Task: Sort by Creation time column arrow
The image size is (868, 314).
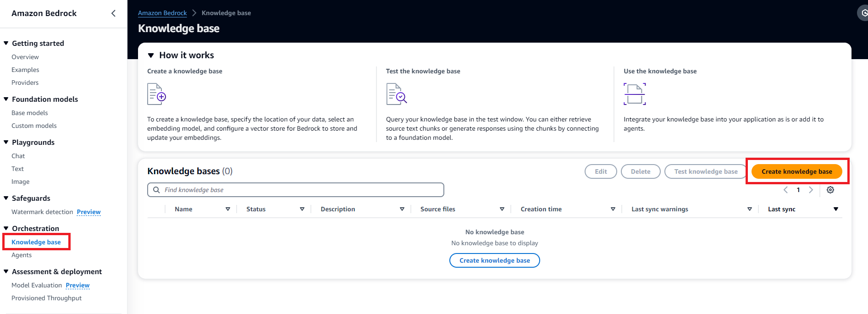Action: pos(613,209)
